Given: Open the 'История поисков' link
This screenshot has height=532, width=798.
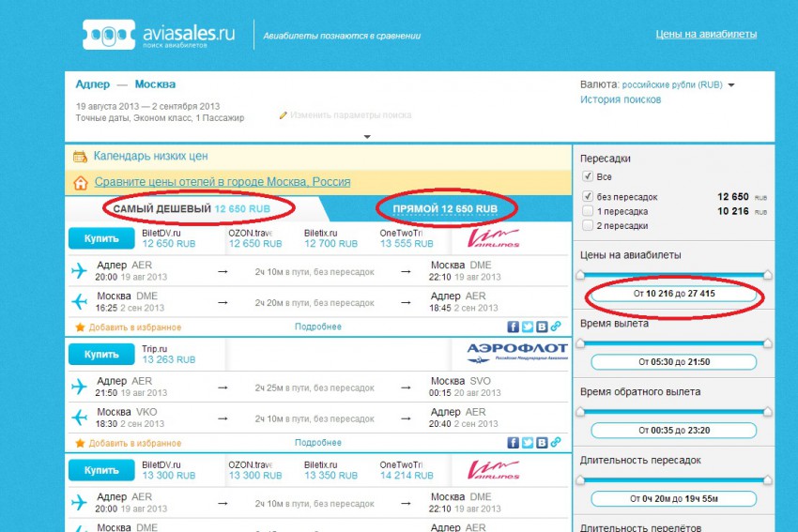Looking at the screenshot, I should (x=620, y=99).
